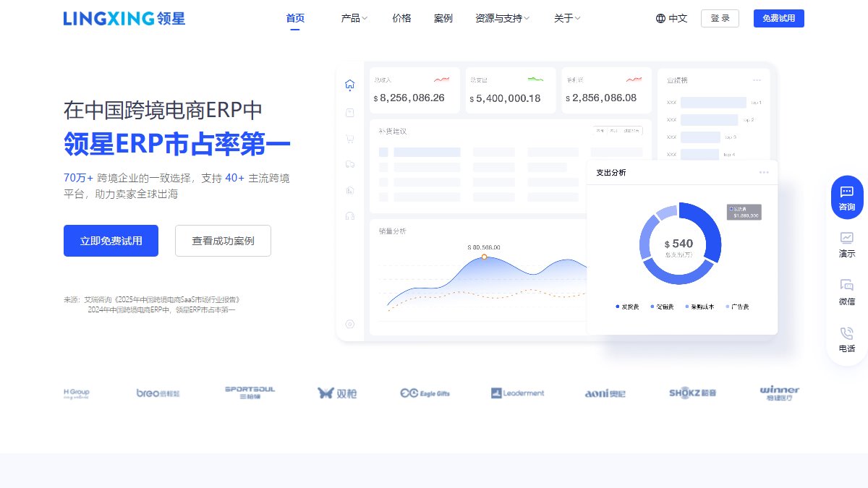Click the winner 稳健医疗 brand logo
The height and width of the screenshot is (488, 868).
click(x=780, y=393)
